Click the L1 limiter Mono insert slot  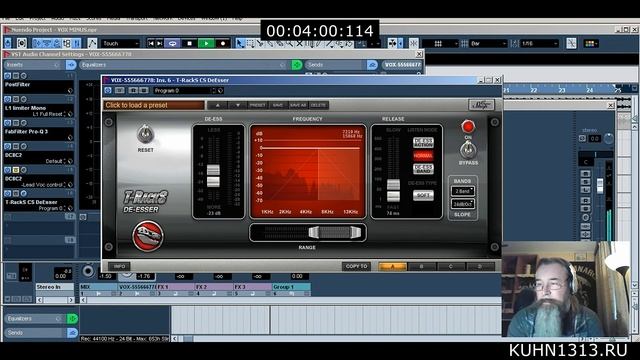click(x=38, y=111)
